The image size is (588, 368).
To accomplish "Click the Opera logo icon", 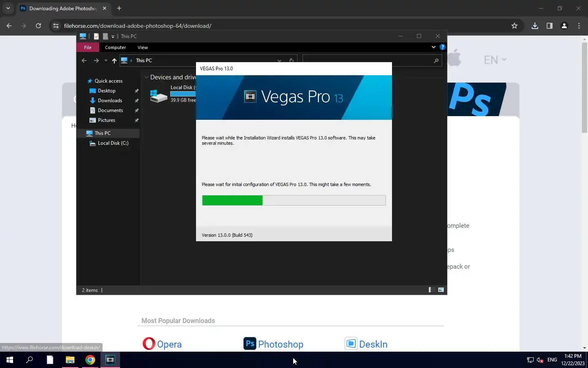I will pos(149,343).
